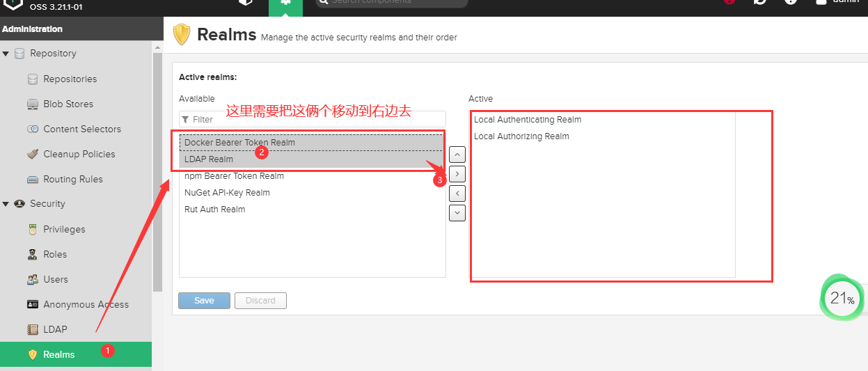This screenshot has width=868, height=371.
Task: Open Repositories via its sidebar icon
Action: (x=32, y=79)
